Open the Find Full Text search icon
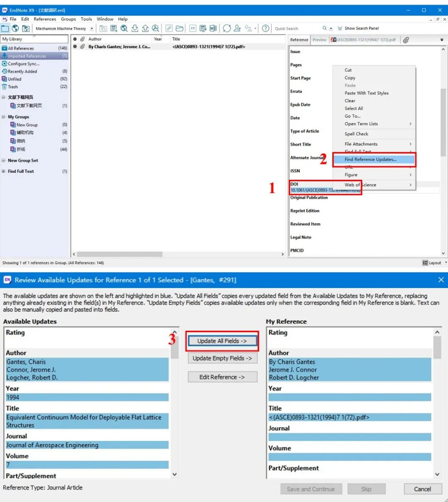This screenshot has height=502, width=448. [155, 28]
